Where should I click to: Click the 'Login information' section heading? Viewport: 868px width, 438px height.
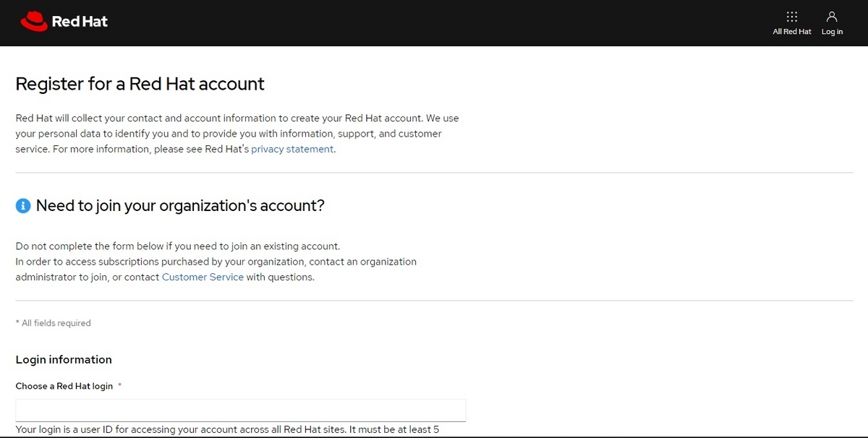click(64, 359)
